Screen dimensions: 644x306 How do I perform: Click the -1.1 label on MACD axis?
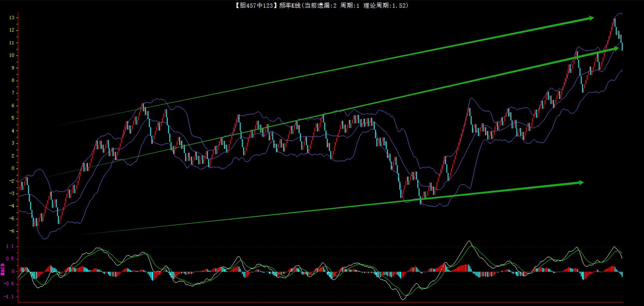(9, 296)
